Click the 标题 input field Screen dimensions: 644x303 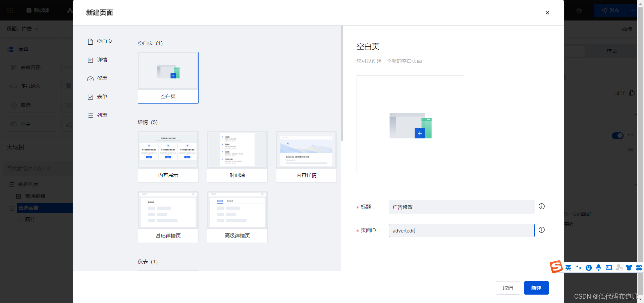click(x=462, y=207)
